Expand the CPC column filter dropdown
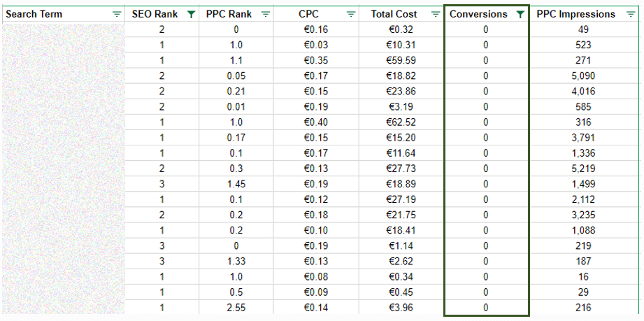644x321 pixels. point(351,14)
